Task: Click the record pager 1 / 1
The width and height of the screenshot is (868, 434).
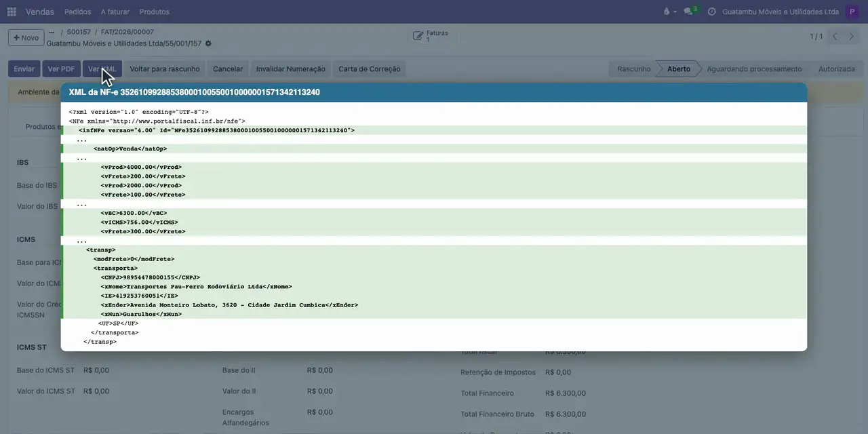Action: tap(816, 37)
